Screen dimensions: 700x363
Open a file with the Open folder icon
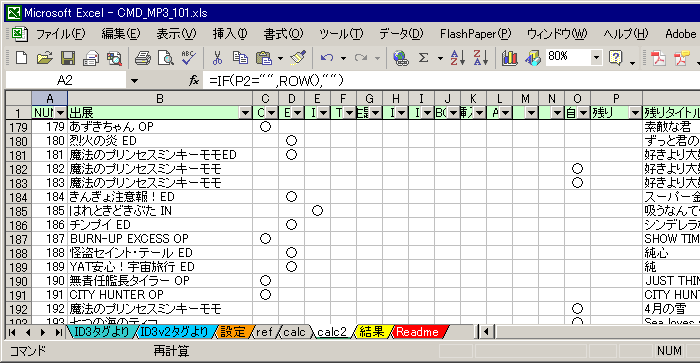[x=45, y=58]
